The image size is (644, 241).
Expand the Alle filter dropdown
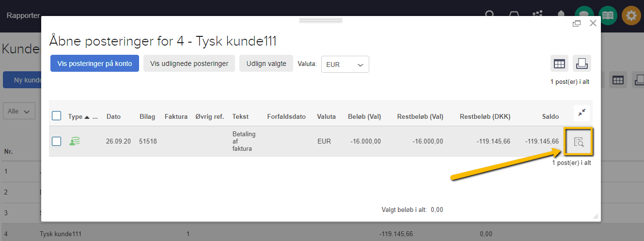(x=19, y=112)
